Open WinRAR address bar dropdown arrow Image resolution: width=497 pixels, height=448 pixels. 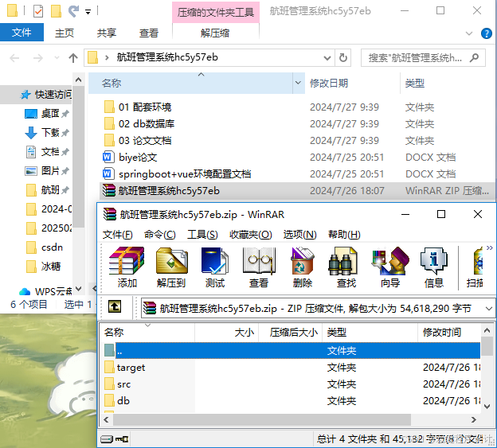click(x=488, y=308)
